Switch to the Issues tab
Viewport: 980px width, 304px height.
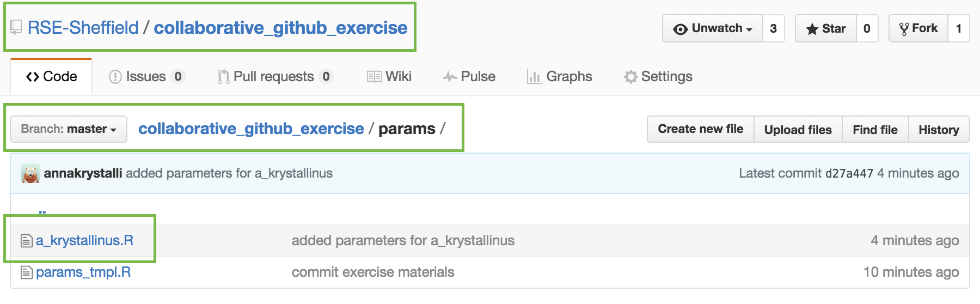(x=147, y=77)
